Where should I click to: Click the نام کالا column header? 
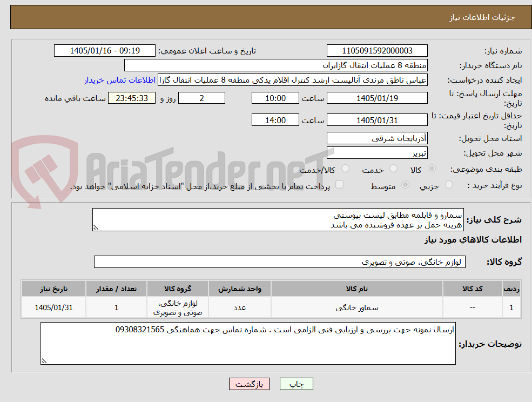click(x=356, y=289)
